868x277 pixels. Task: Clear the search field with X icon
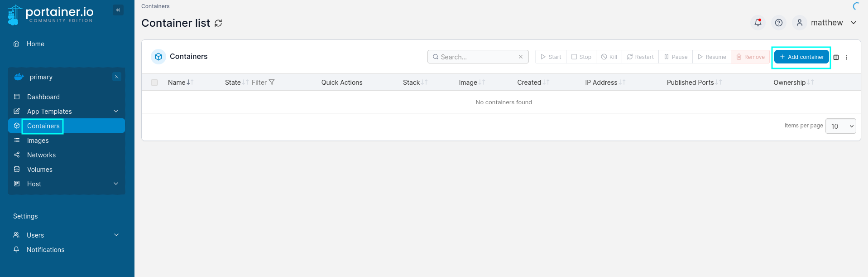point(521,57)
